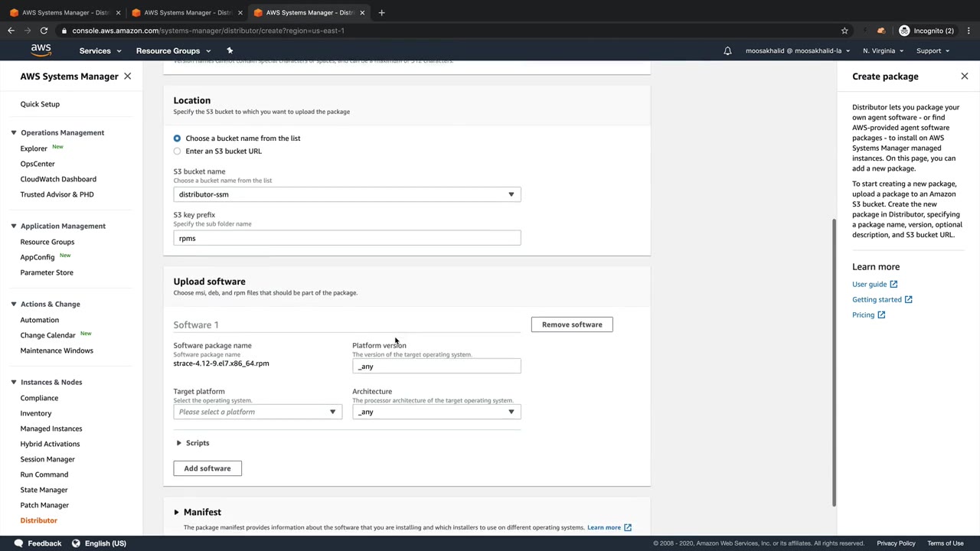Select Choose a bucket name from the list
The image size is (980, 551).
177,139
